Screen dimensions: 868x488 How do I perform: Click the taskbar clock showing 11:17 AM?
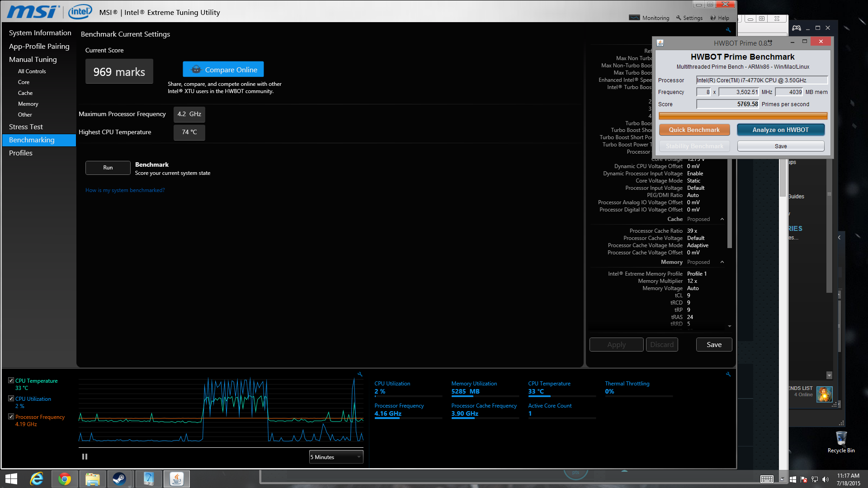848,479
